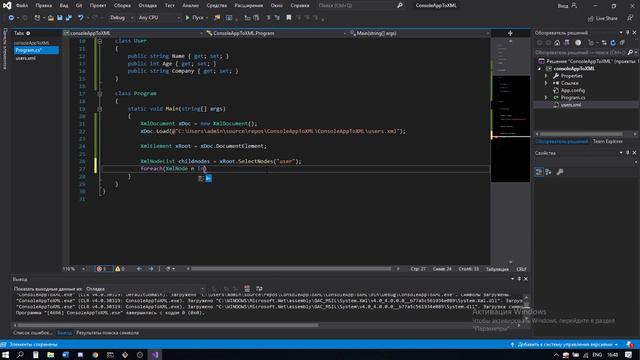The width and height of the screenshot is (640, 360).
Task: Toggle Word Wrap in output window
Action: pos(259,289)
